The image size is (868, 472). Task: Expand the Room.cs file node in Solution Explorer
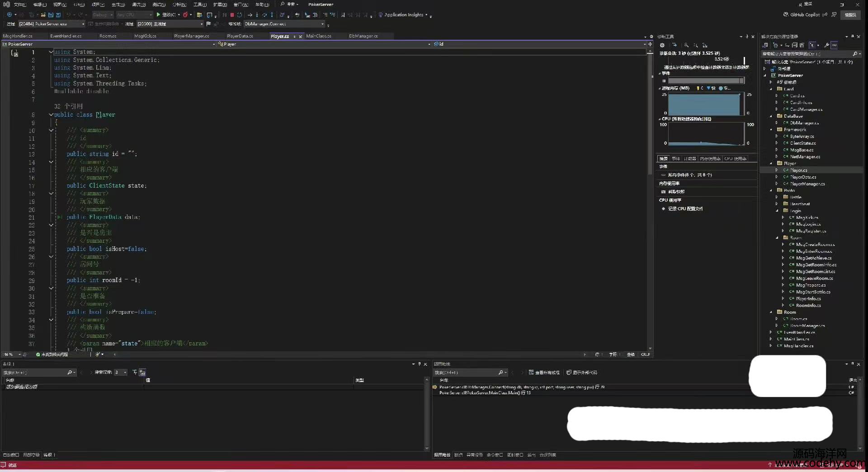777,319
